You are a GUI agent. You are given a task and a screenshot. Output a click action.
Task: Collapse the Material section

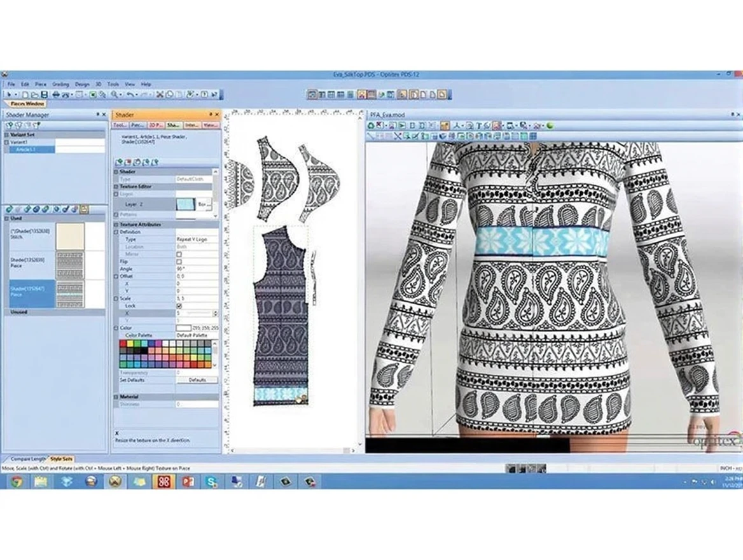[x=116, y=396]
